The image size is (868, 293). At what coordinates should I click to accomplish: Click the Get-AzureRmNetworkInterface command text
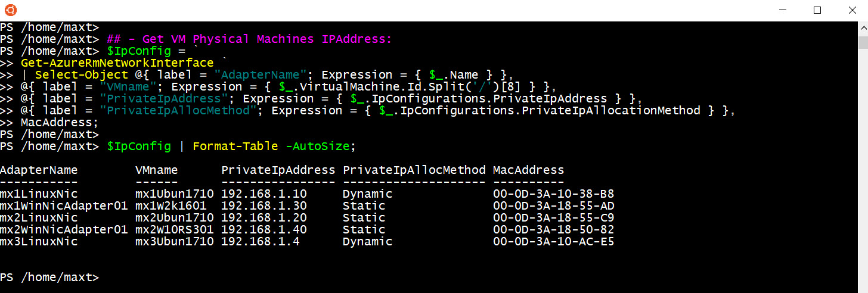(117, 63)
